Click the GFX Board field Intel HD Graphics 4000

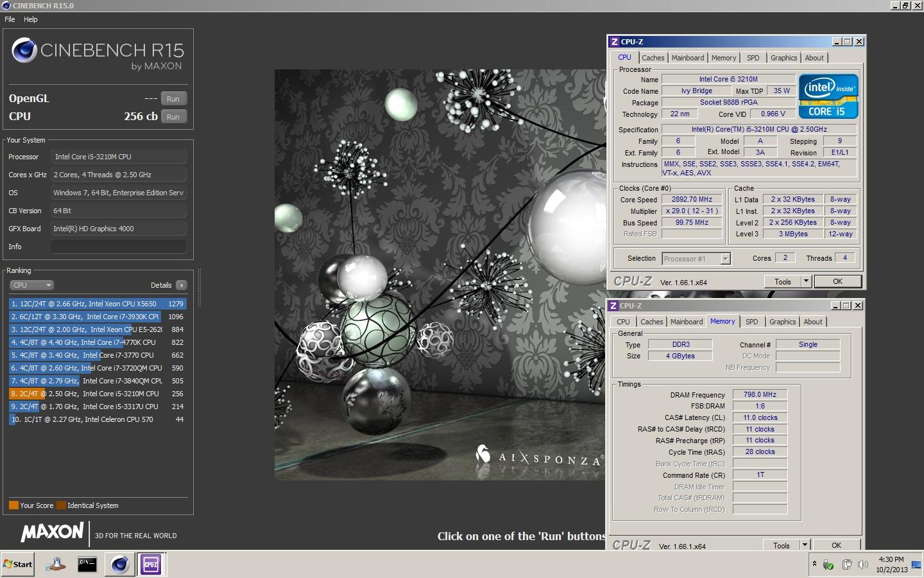pyautogui.click(x=119, y=229)
